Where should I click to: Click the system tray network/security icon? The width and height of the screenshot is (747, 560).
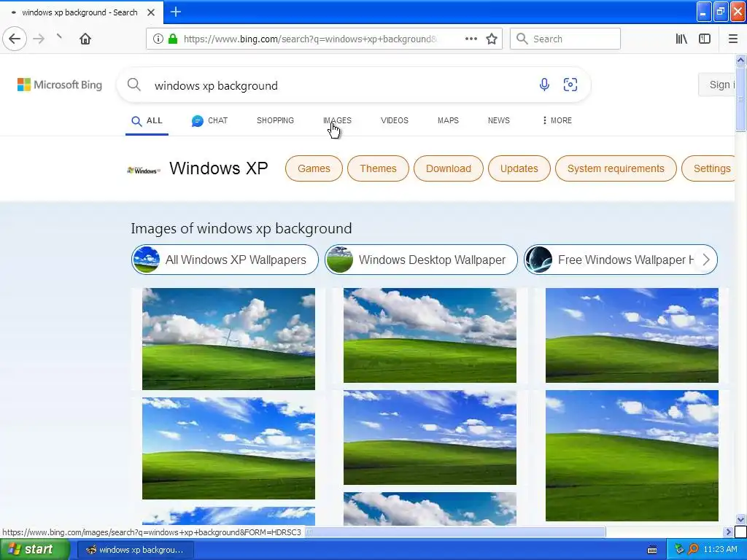679,550
